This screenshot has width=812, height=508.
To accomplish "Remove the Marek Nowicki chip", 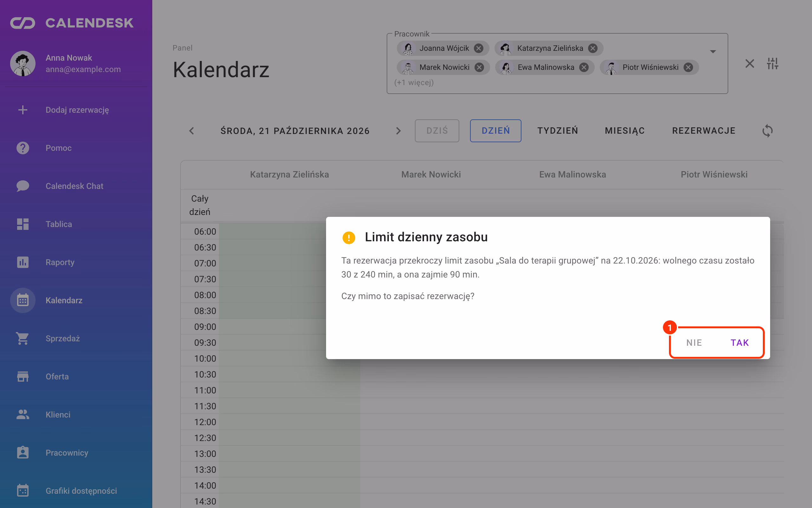I will point(479,68).
